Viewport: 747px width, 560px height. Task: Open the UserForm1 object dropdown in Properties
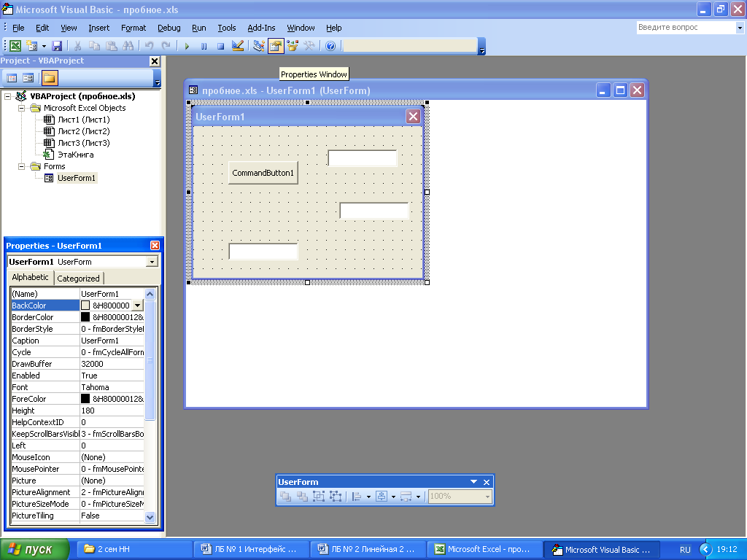point(152,262)
